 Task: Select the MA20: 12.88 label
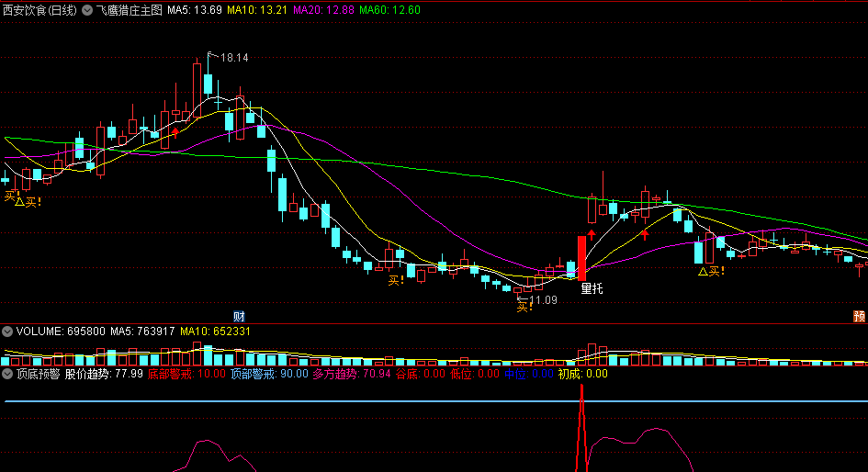tap(323, 10)
